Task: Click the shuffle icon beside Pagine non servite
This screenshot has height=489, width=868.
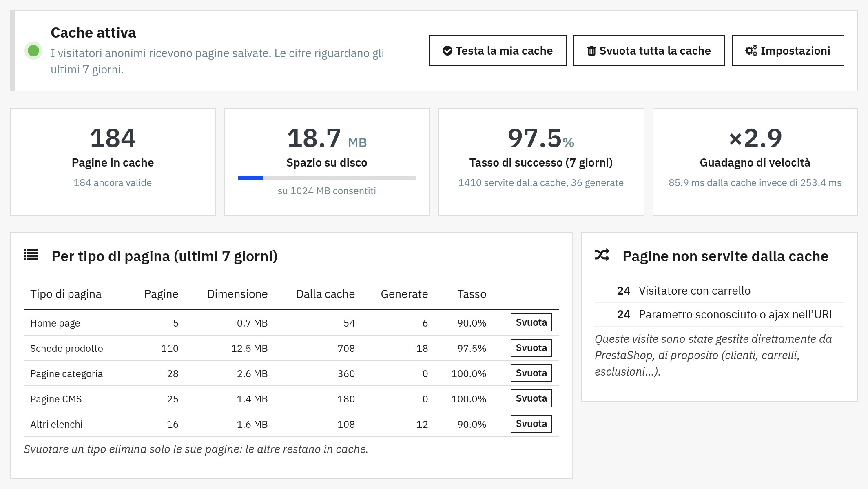Action: click(x=602, y=255)
